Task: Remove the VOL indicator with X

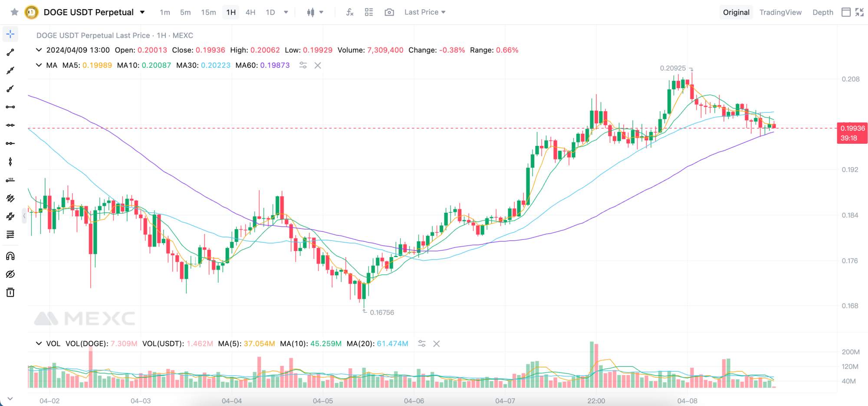Action: 437,343
